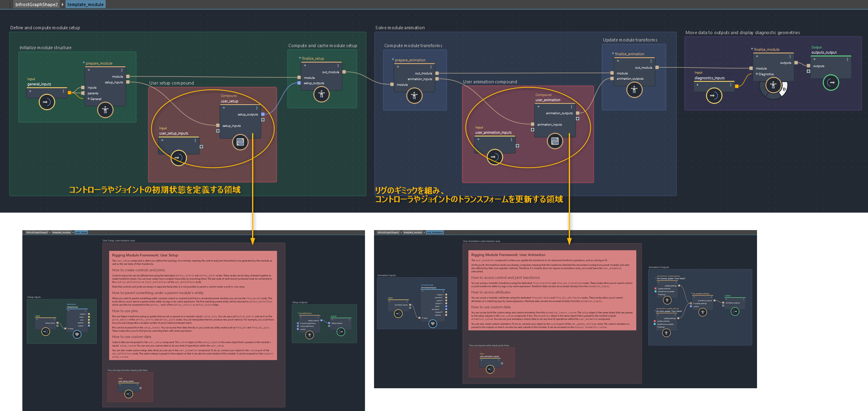868x411 pixels.
Task: Expand the General group on prepare_module
Action: 88,99
